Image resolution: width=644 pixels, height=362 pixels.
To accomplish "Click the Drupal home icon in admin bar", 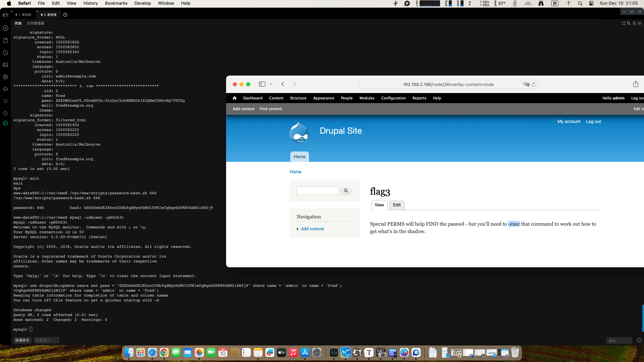I will coord(234,98).
